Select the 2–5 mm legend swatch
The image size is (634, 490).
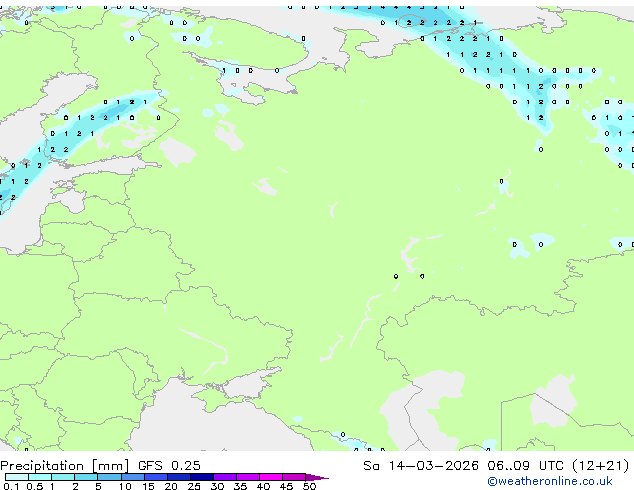point(86,477)
